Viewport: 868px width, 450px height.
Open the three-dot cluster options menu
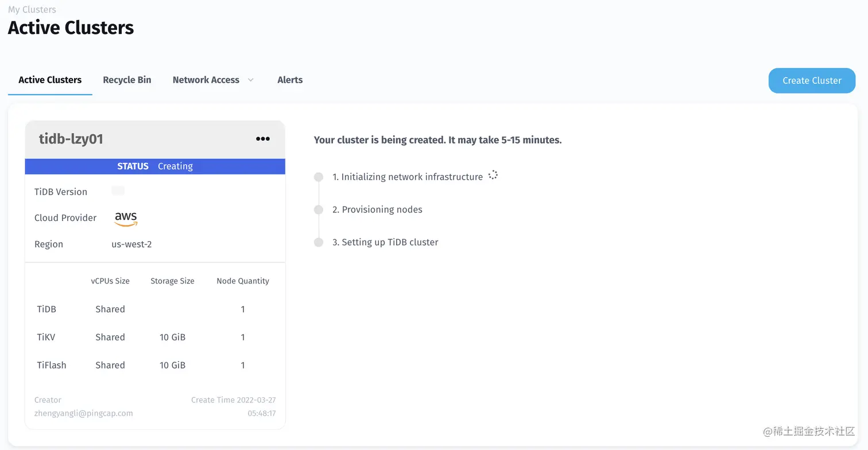[x=263, y=139]
